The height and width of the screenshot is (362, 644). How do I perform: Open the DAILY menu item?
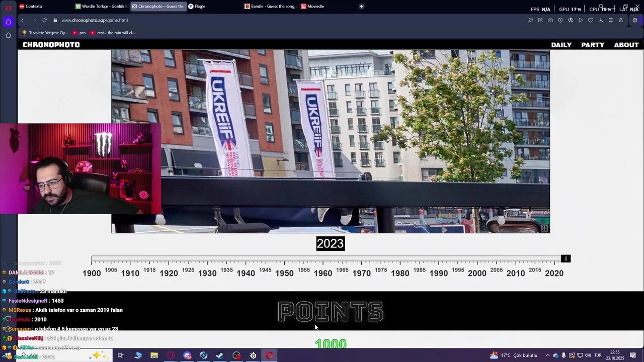coord(561,45)
